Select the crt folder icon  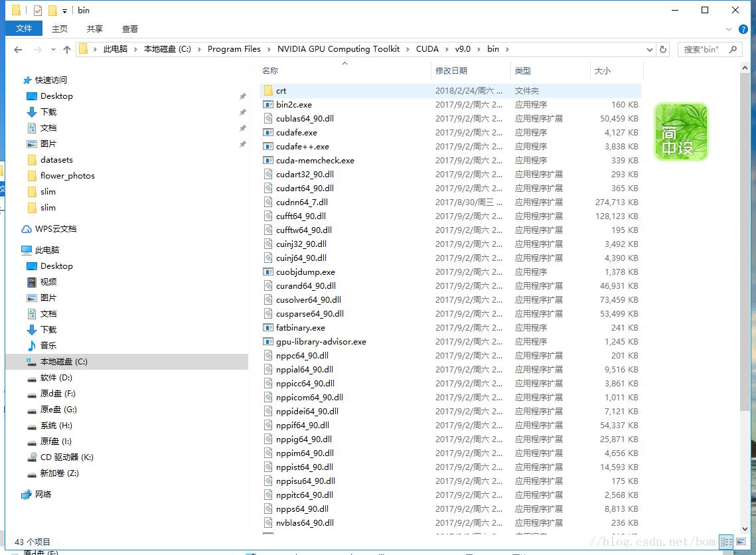point(268,91)
